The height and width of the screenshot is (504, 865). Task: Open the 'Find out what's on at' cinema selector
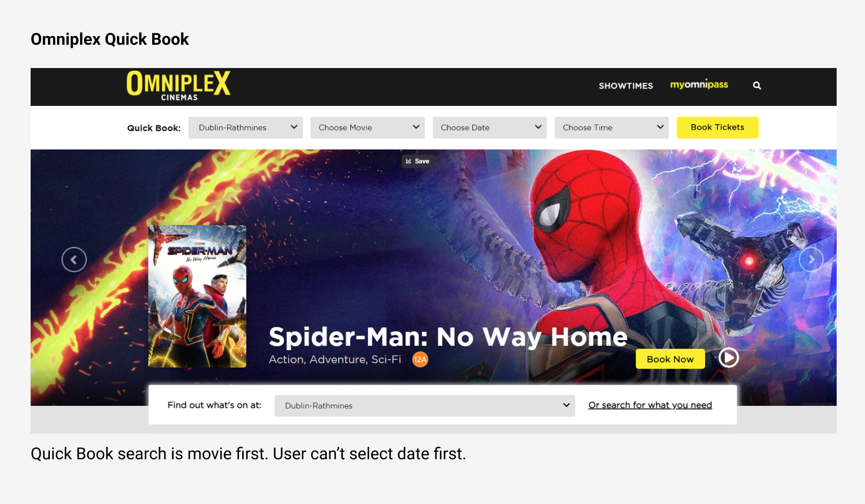click(x=425, y=406)
